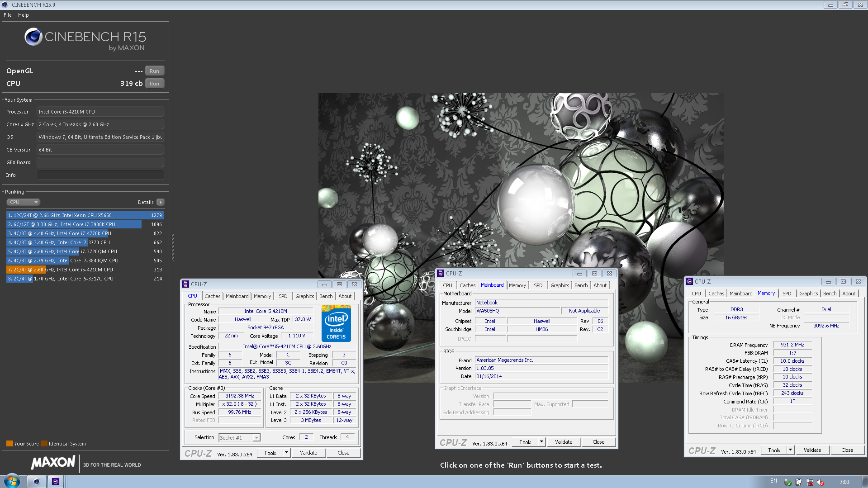Image resolution: width=868 pixels, height=488 pixels.
Task: Click Cinebench icon in the taskbar
Action: coord(37,482)
